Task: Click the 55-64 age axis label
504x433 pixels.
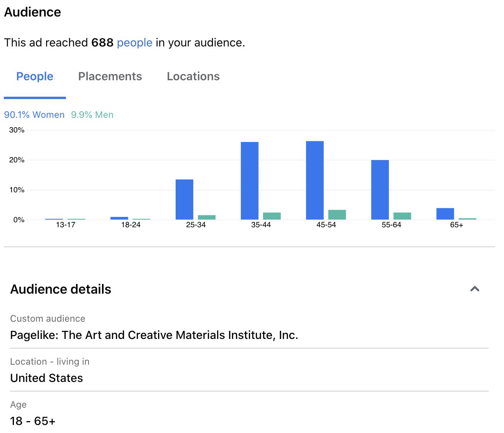Action: tap(392, 225)
